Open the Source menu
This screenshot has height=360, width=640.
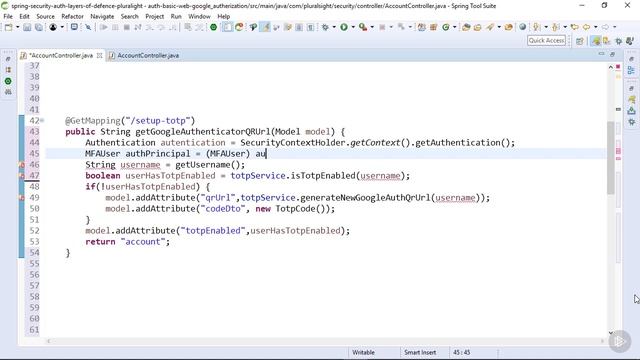[x=45, y=16]
